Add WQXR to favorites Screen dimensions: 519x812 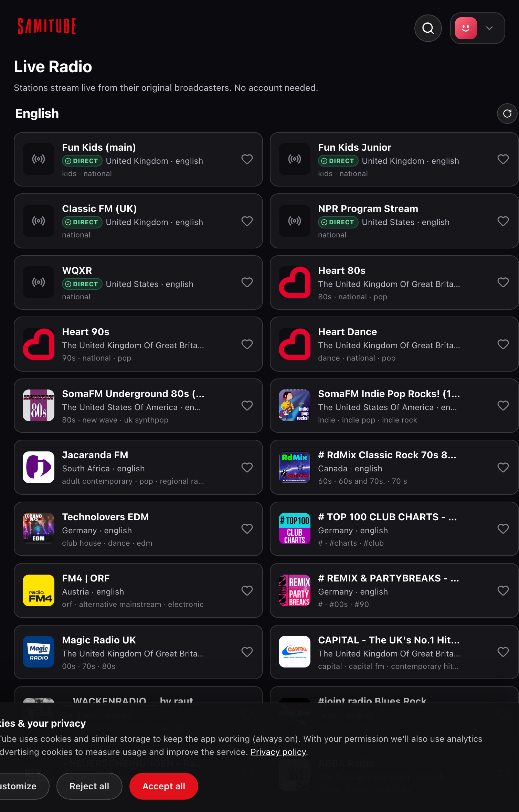[247, 282]
